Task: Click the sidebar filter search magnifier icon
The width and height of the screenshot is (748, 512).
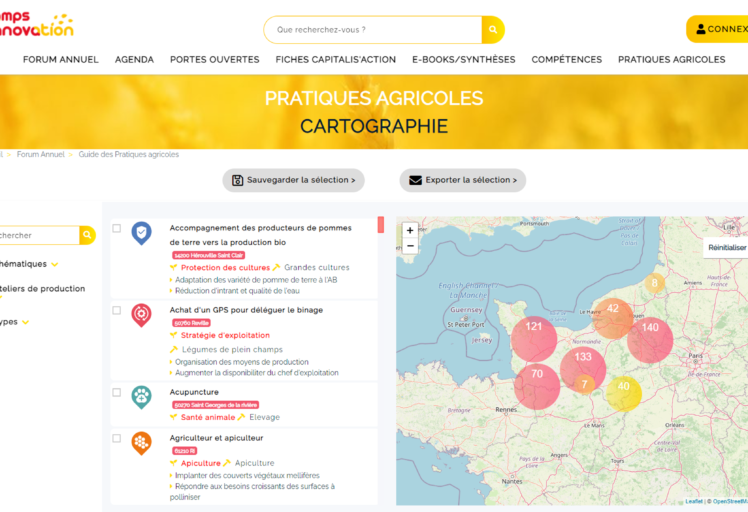Action: click(x=87, y=235)
